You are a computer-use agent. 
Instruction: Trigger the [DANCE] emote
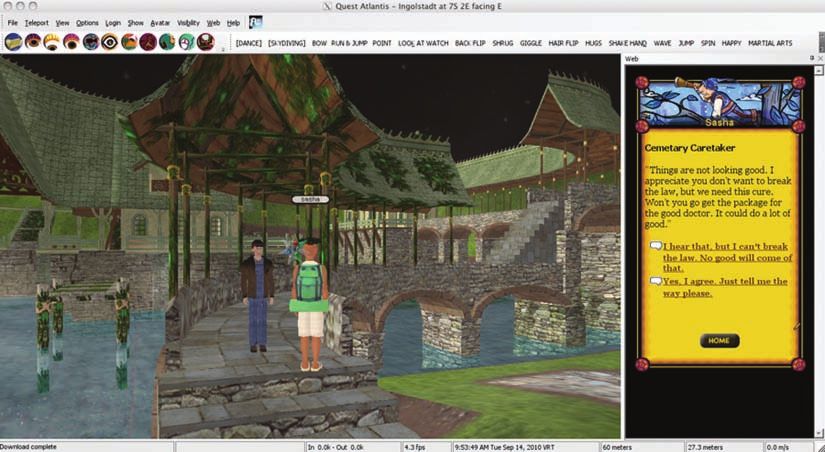click(249, 43)
